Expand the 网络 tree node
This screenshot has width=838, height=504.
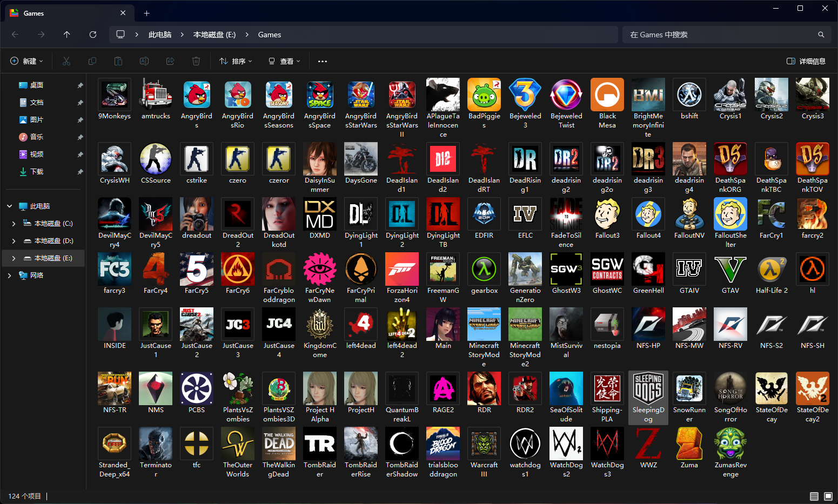tap(9, 275)
